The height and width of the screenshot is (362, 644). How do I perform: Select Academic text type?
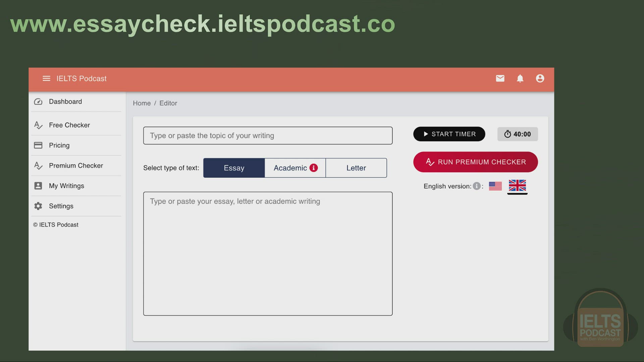(x=295, y=168)
